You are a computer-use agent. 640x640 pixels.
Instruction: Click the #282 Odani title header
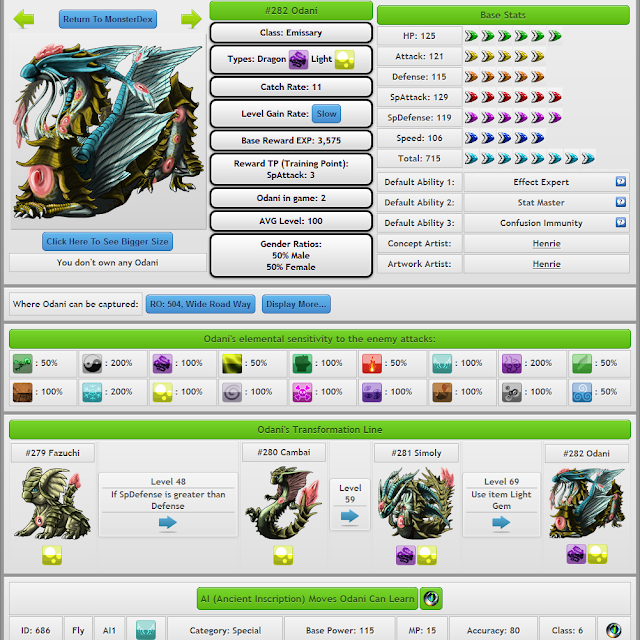pos(291,11)
